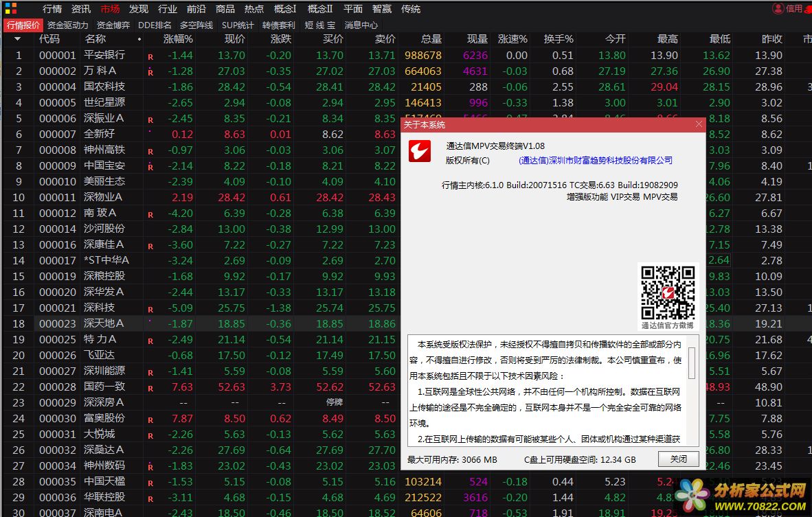The width and height of the screenshot is (812, 517).
Task: Switch to the 多空阵线 tab
Action: (196, 25)
